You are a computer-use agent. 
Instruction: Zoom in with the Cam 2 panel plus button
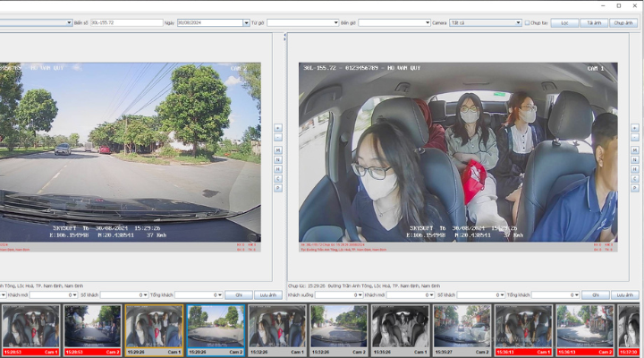coord(278,128)
